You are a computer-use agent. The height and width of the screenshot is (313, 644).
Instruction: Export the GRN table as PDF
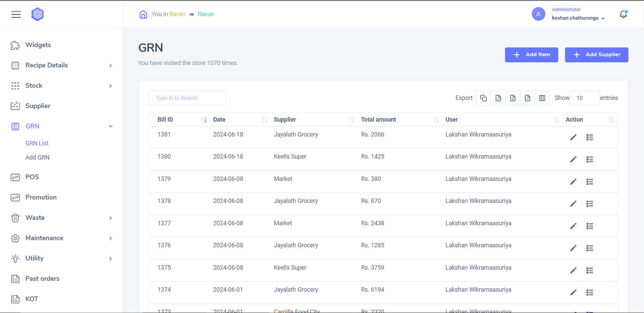527,98
